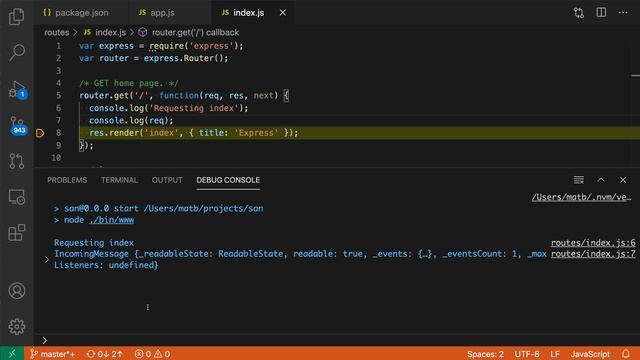Click the remote window status bar icon

pos(12,353)
